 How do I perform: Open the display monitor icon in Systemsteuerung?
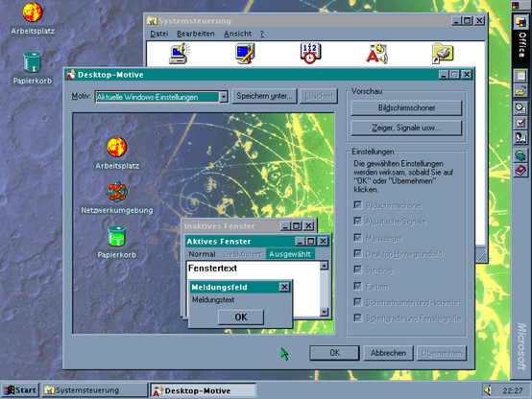click(x=245, y=53)
